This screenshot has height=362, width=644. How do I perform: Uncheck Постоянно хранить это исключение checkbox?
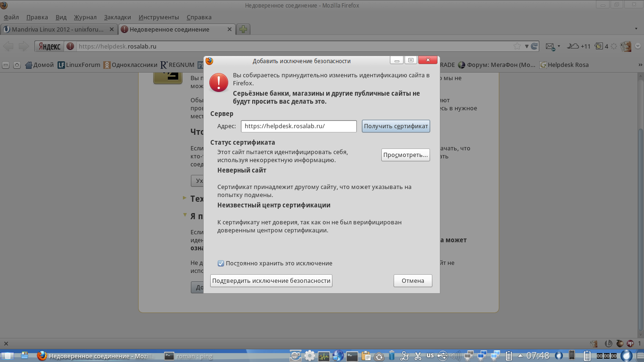point(221,263)
